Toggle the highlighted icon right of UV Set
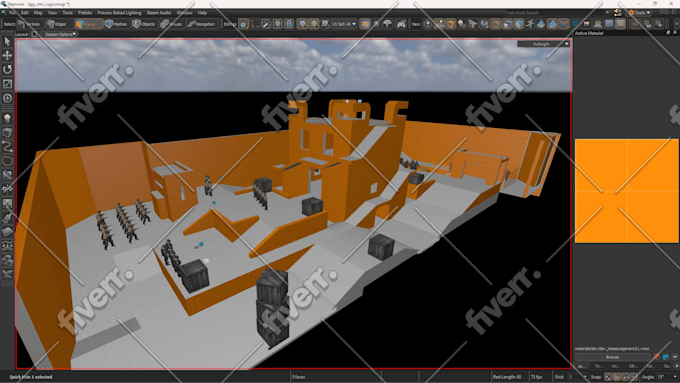680x383 pixels. (x=365, y=24)
